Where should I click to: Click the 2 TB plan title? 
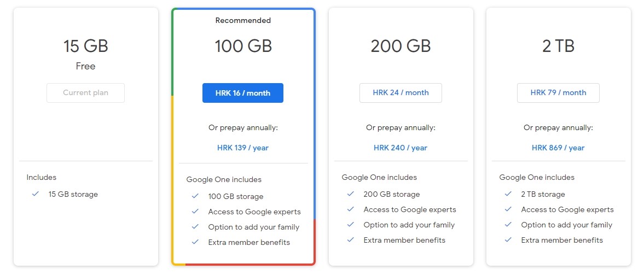(x=558, y=46)
